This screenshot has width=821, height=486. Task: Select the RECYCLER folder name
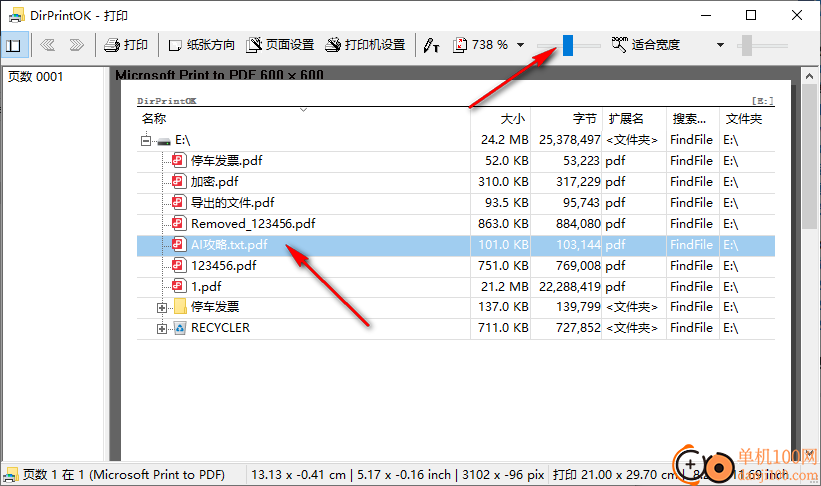point(220,328)
